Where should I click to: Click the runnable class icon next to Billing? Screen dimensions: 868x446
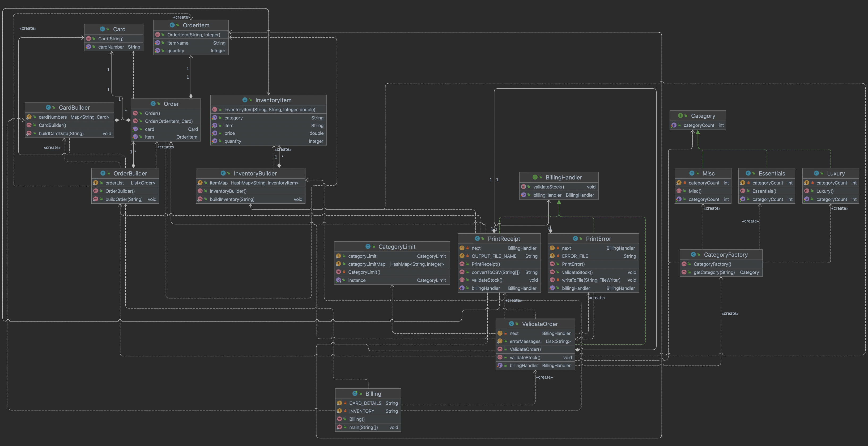point(355,393)
